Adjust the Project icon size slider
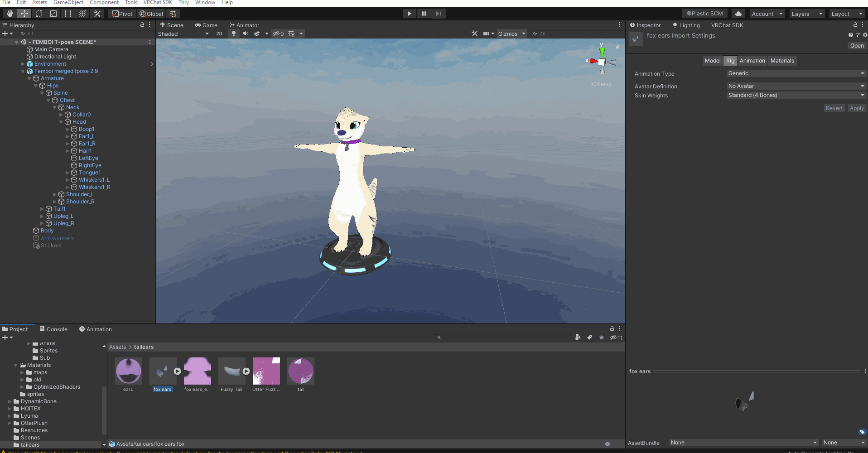 tap(607, 444)
